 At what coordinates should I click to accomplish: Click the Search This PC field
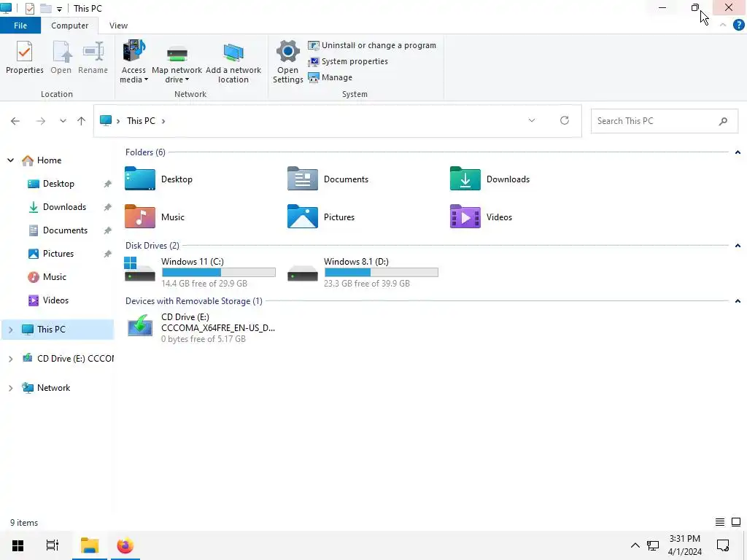[665, 121]
